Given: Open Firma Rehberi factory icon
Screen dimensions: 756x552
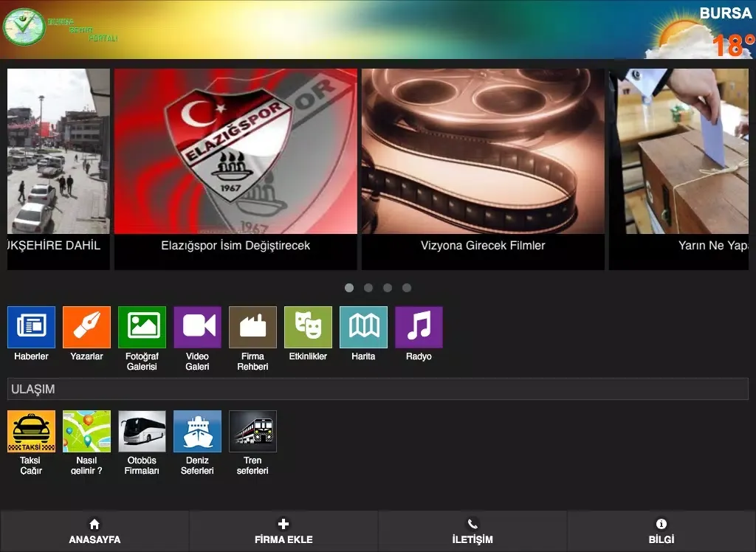Looking at the screenshot, I should 252,327.
